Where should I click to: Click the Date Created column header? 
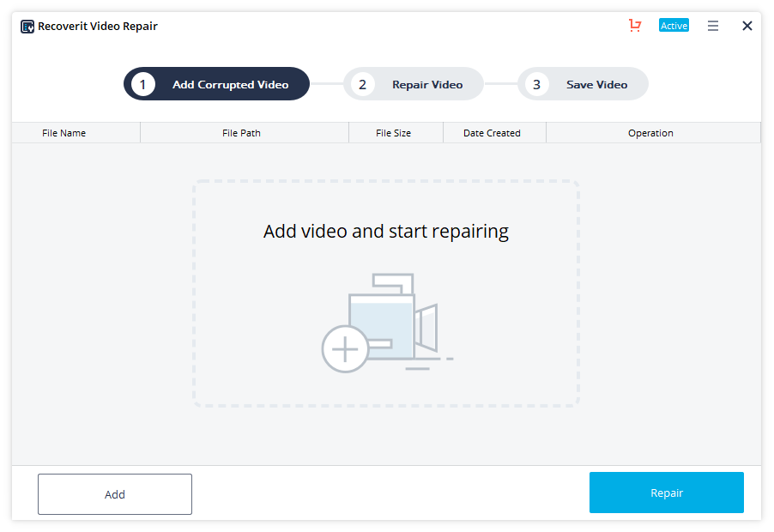point(492,133)
